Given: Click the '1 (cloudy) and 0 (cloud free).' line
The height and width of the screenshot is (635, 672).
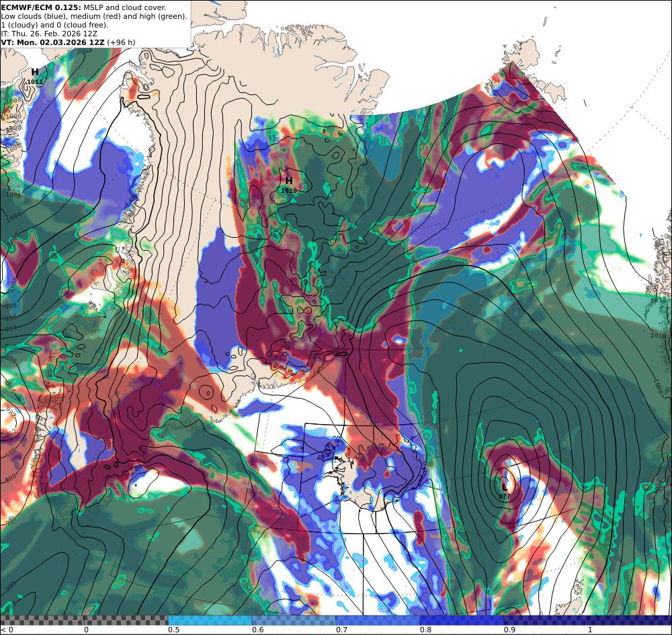Looking at the screenshot, I should pyautogui.click(x=54, y=25).
